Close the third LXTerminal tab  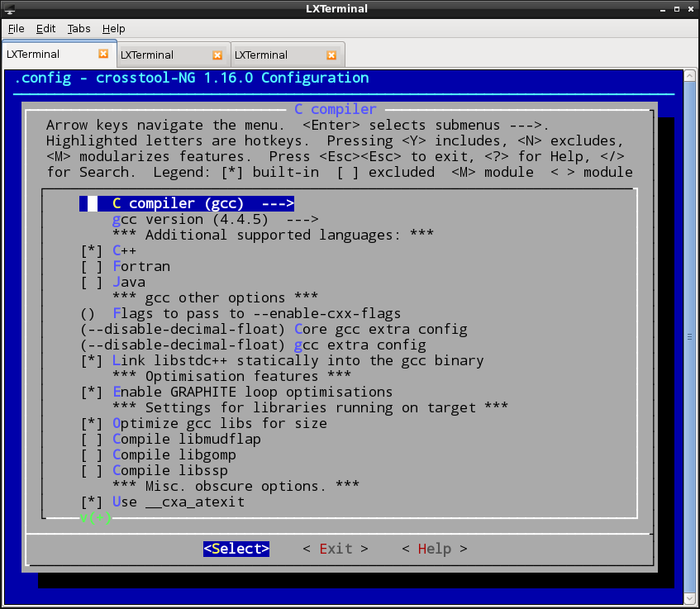[x=331, y=55]
